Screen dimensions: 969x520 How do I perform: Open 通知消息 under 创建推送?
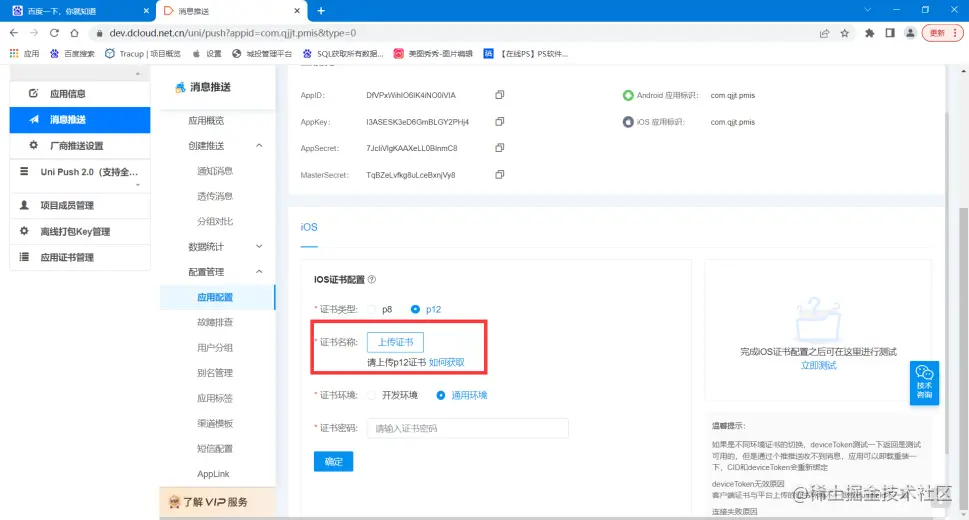(215, 171)
